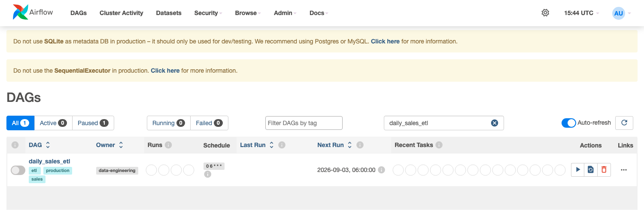Click the sales tag

(37, 179)
